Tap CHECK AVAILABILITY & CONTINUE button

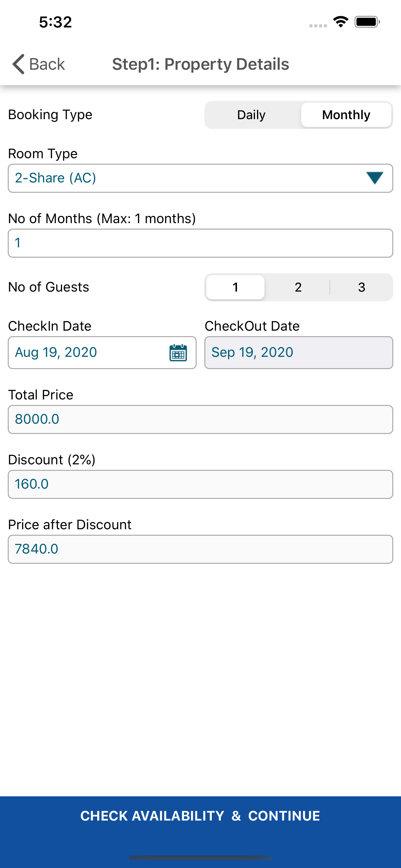click(x=200, y=816)
